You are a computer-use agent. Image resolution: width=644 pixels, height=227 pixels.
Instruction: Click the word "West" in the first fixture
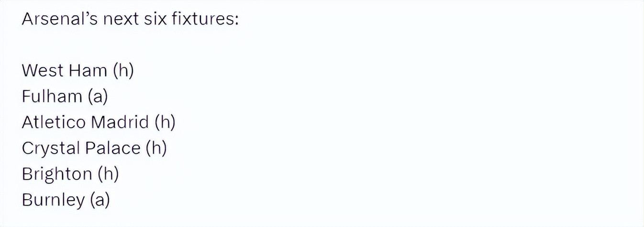pos(43,71)
